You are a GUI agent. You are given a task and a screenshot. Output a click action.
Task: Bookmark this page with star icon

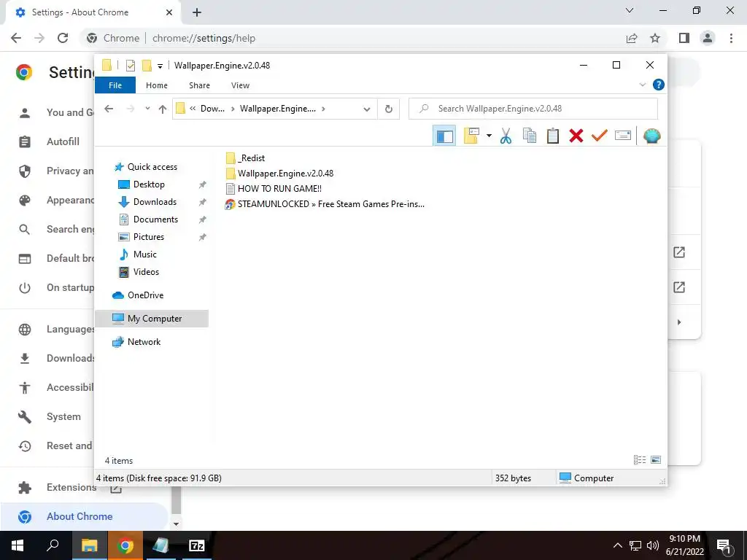click(655, 38)
